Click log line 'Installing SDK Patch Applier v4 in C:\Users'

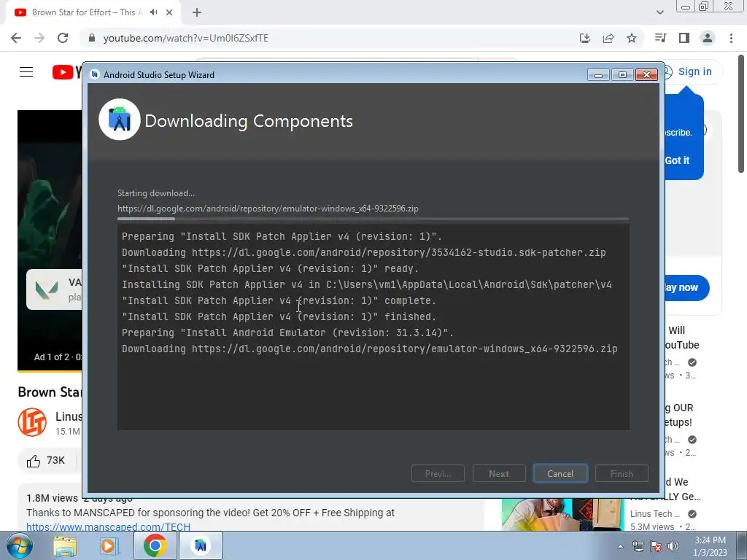tap(367, 284)
